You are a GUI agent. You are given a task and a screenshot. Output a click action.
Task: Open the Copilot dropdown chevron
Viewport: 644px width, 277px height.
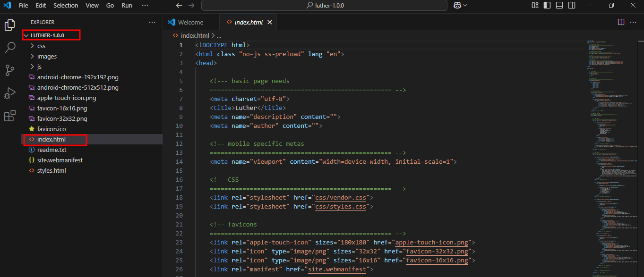click(465, 5)
